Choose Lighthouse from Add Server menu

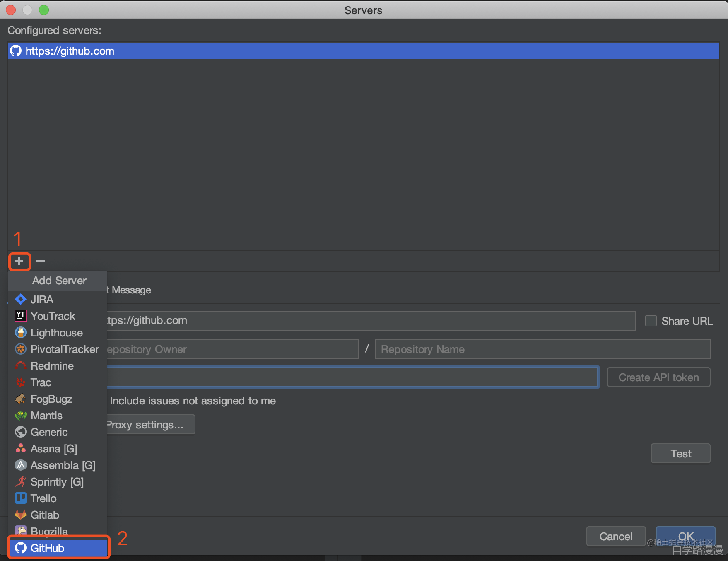coord(58,332)
